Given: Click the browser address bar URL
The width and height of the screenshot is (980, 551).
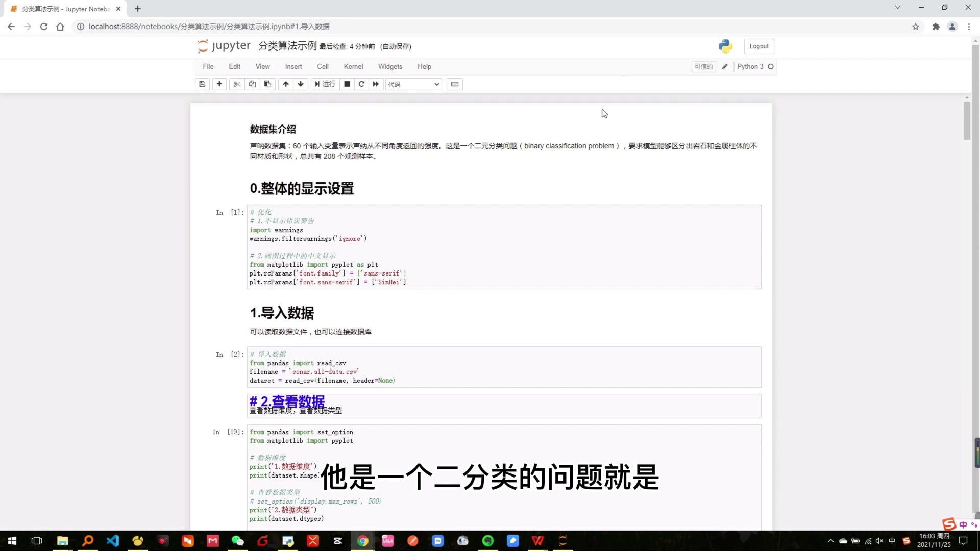Looking at the screenshot, I should pyautogui.click(x=208, y=27).
